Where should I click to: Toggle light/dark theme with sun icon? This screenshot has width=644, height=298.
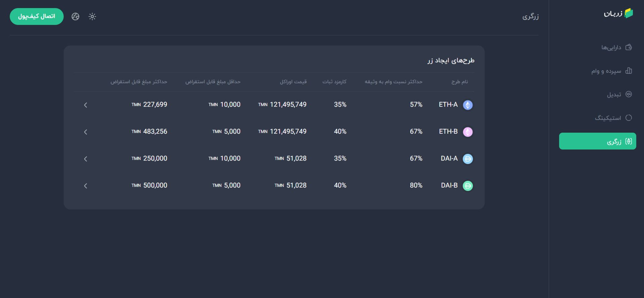pyautogui.click(x=92, y=16)
